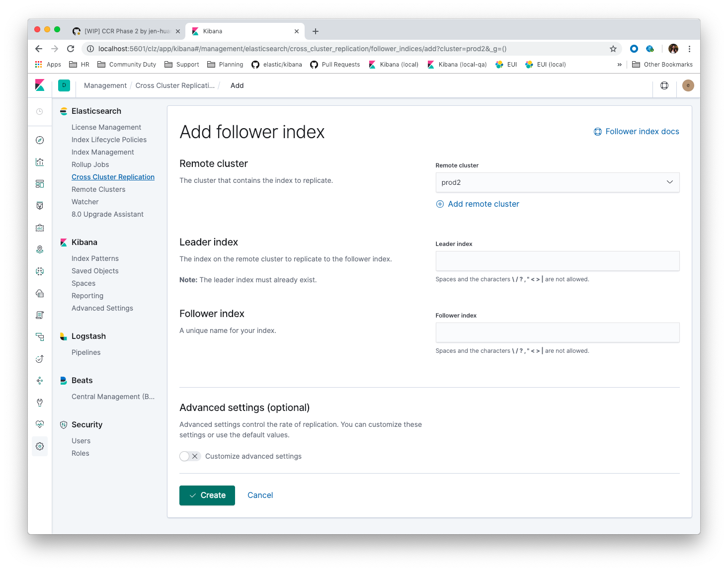Click the Kibana logo in the header

tap(40, 85)
